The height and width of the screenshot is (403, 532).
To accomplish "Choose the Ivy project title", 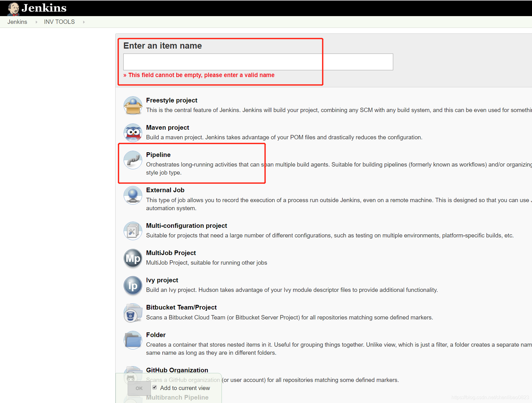I will point(162,280).
